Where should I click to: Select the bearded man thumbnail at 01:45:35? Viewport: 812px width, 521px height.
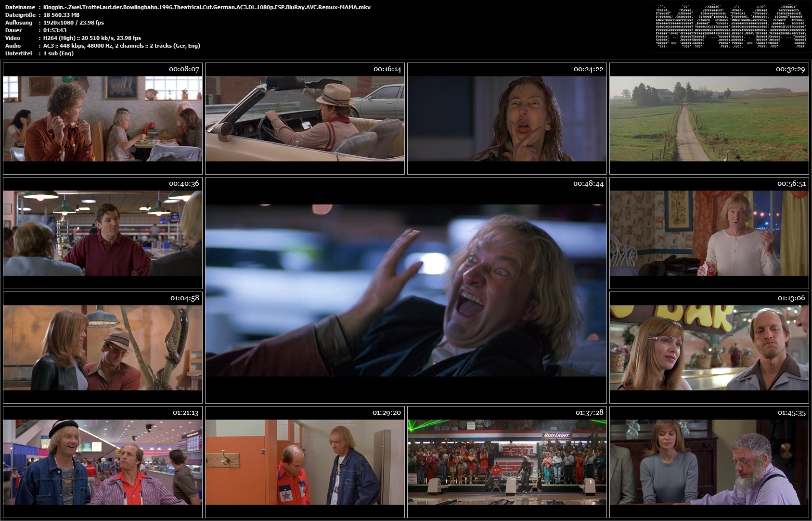coord(709,462)
